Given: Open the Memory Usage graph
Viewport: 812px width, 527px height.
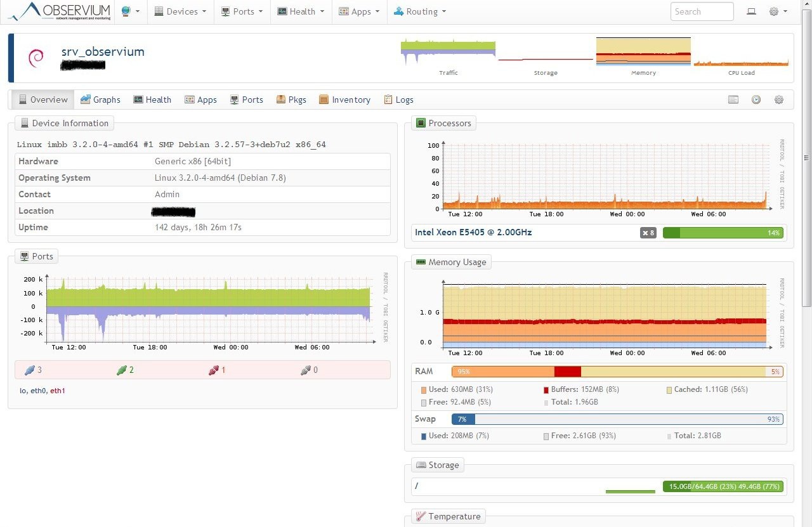Looking at the screenshot, I should click(x=599, y=317).
